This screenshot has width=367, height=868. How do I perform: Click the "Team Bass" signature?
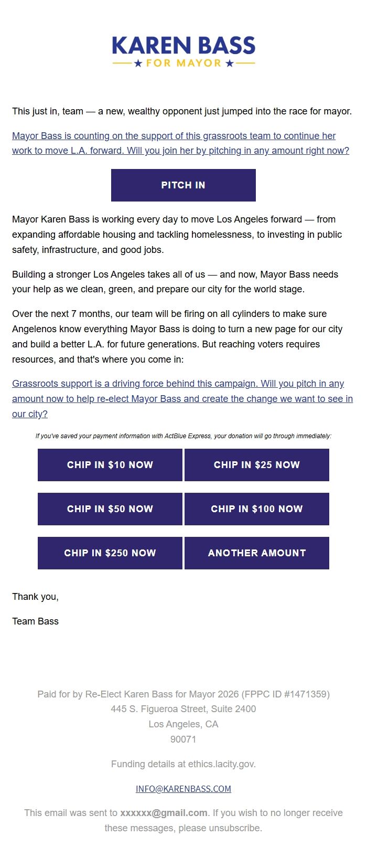[36, 621]
